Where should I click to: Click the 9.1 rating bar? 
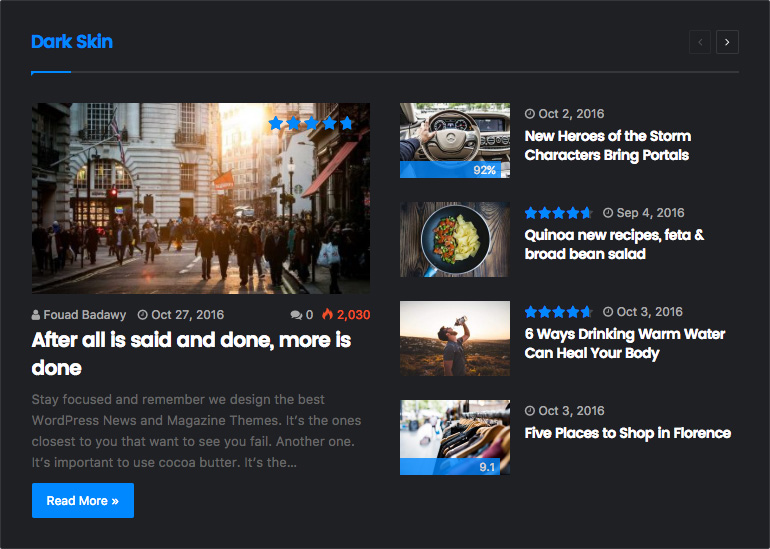[x=450, y=467]
